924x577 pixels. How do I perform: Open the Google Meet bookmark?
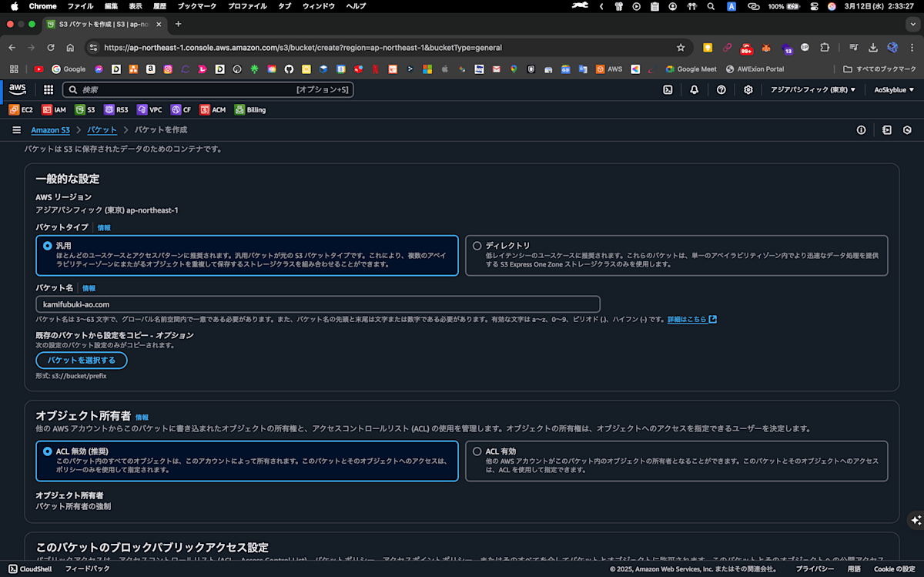point(691,69)
